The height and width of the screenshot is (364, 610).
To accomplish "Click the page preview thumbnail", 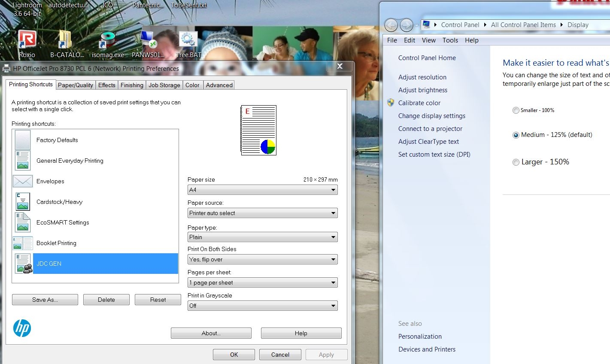I will pyautogui.click(x=258, y=130).
